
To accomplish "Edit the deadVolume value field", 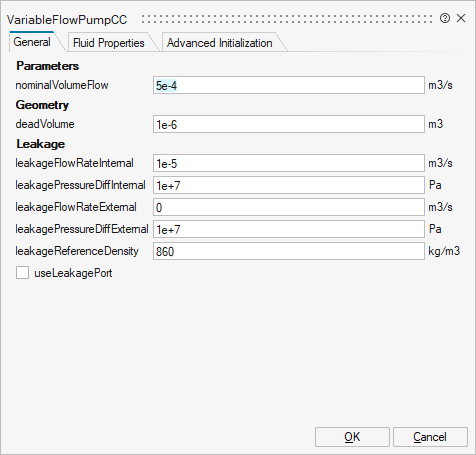I will click(289, 124).
